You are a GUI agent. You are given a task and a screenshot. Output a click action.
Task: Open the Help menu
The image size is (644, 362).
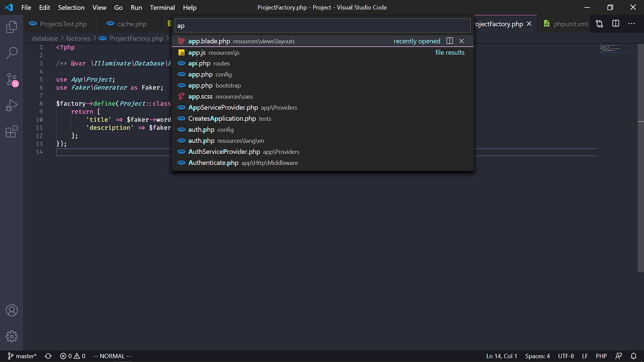tap(190, 7)
